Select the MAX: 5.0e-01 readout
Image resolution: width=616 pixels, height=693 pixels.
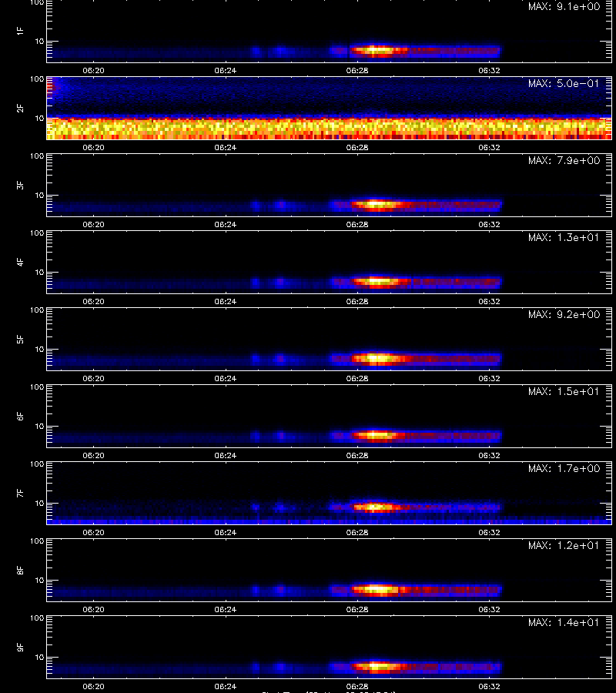coord(564,83)
